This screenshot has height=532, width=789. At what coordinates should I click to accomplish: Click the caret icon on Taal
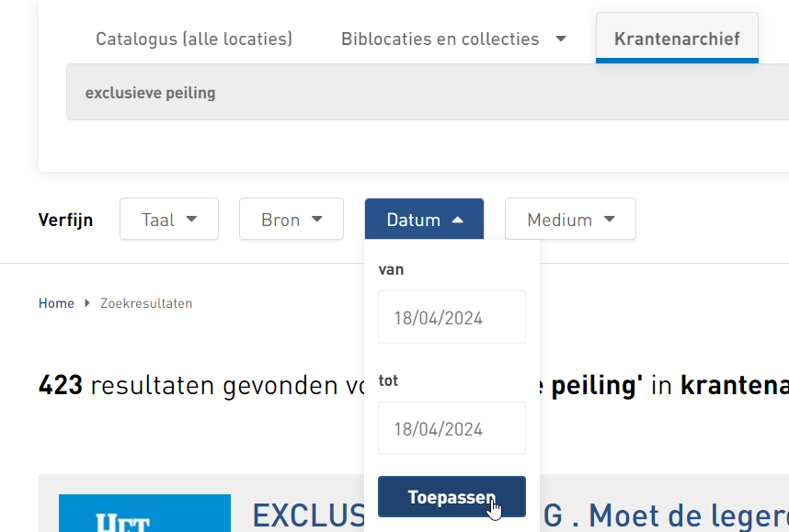pyautogui.click(x=191, y=220)
